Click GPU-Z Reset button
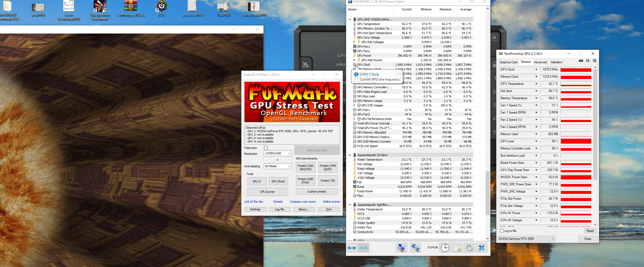 click(590, 231)
